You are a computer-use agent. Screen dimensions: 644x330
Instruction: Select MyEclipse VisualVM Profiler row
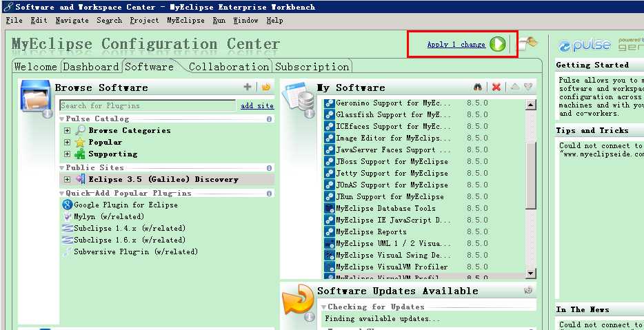(424, 267)
